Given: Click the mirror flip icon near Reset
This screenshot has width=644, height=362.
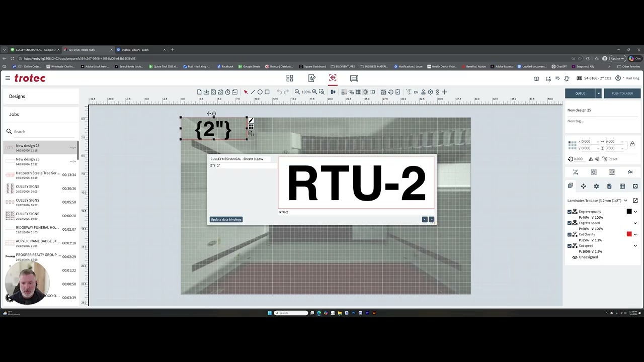Looking at the screenshot, I should pyautogui.click(x=597, y=159).
